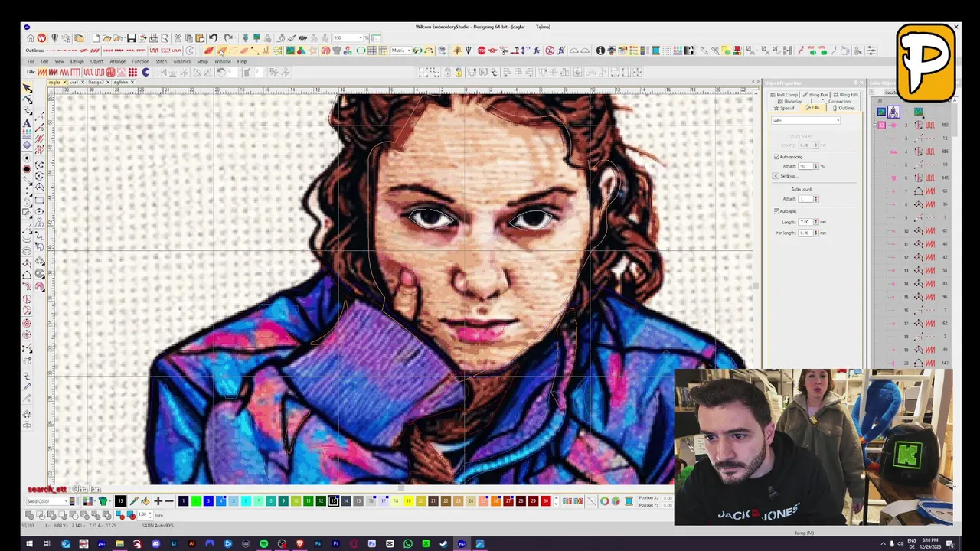Select the Lettering A tool
This screenshot has height=551, width=980.
tap(28, 122)
